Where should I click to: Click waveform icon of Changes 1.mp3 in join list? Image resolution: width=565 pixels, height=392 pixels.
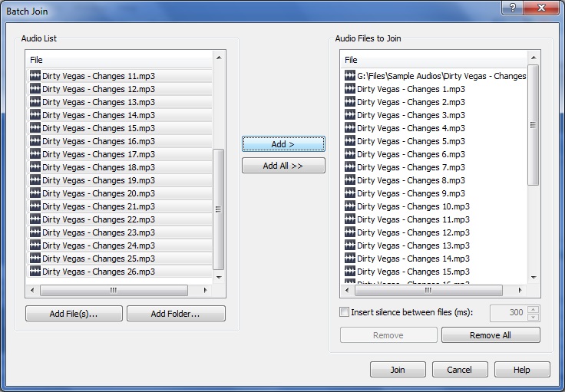point(350,88)
